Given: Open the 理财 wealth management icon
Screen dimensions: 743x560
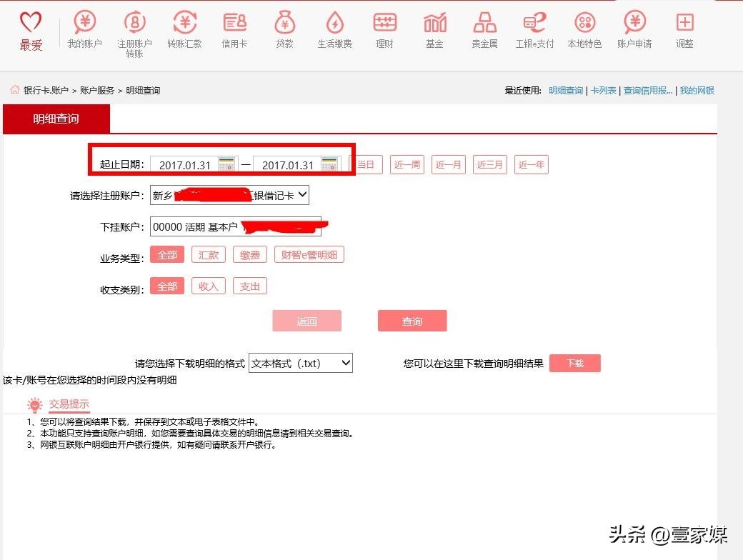Looking at the screenshot, I should pos(384,24).
